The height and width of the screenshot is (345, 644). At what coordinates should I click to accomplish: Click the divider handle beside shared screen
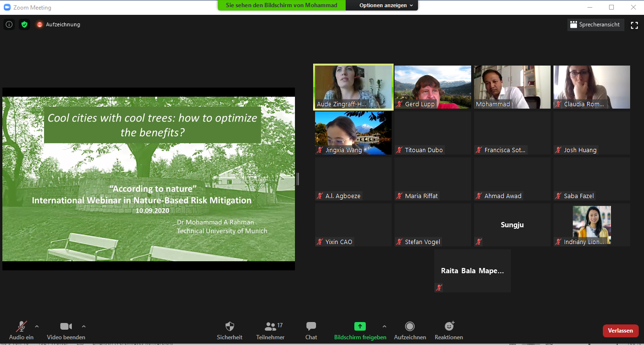[298, 179]
